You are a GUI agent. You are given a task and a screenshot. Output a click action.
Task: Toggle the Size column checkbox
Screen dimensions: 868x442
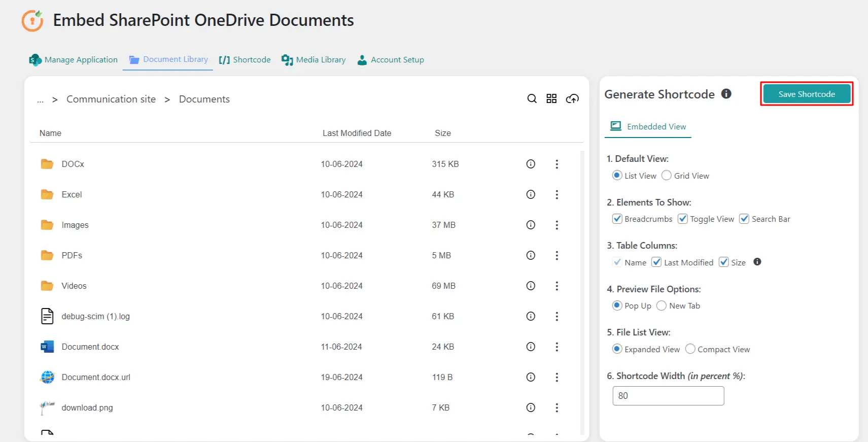[724, 262]
